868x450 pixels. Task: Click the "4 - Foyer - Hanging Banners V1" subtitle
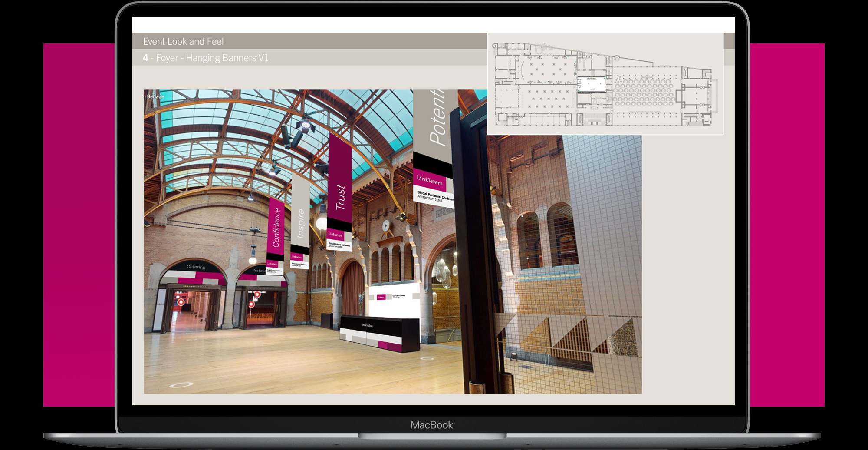(x=206, y=58)
